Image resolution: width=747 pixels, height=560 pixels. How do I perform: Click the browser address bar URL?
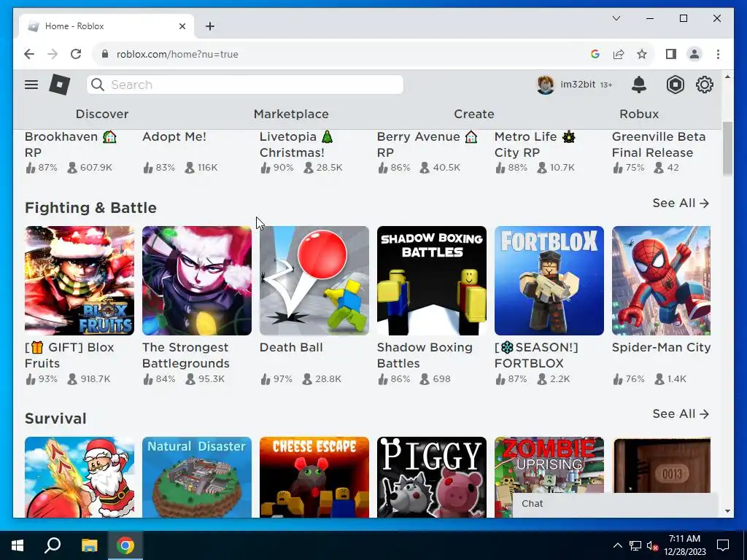pos(177,54)
